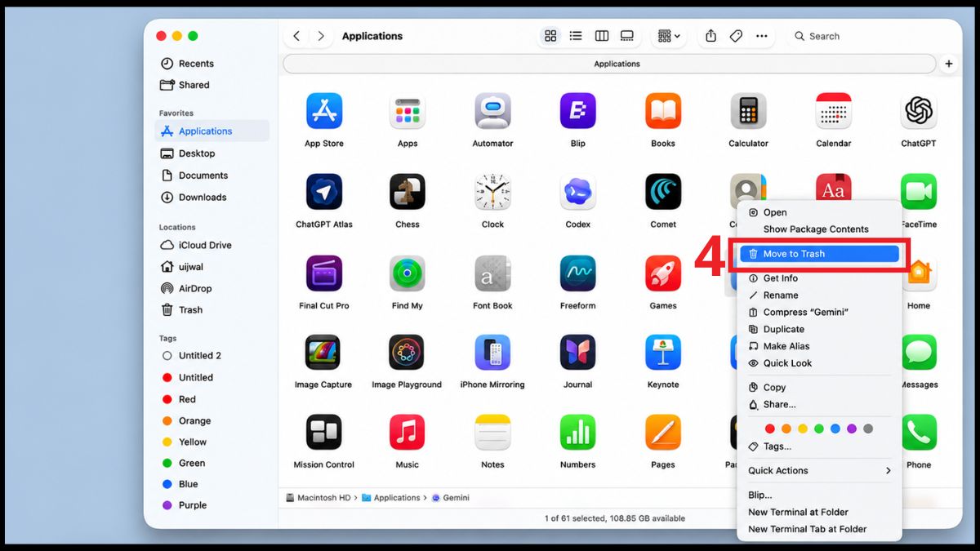Select the Mission Control app icon
The height and width of the screenshot is (551, 980).
click(x=324, y=433)
